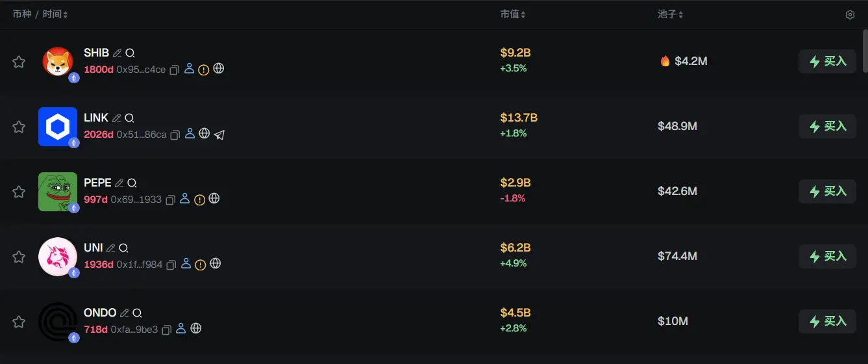This screenshot has width=868, height=364.
Task: Edit the SHIB token name pencil
Action: click(x=118, y=53)
